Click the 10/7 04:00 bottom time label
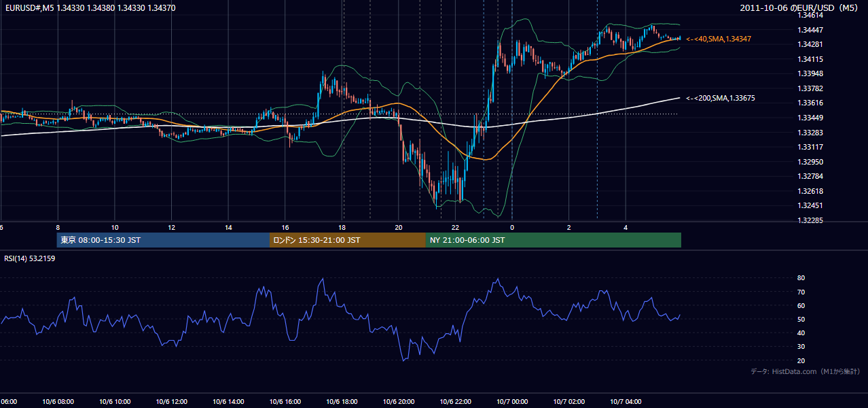 tap(626, 402)
